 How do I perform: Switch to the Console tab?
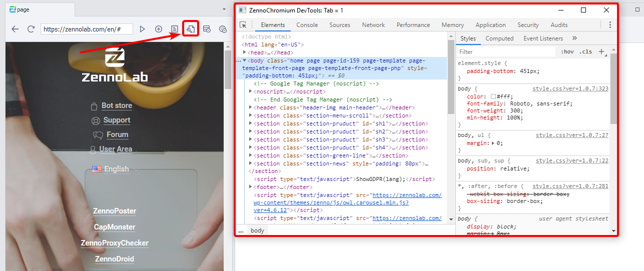307,25
